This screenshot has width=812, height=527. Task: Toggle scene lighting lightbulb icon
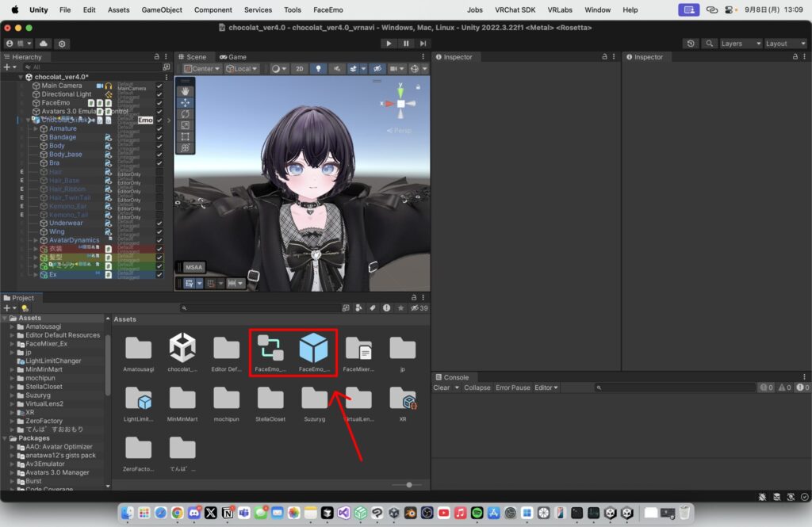(317, 69)
